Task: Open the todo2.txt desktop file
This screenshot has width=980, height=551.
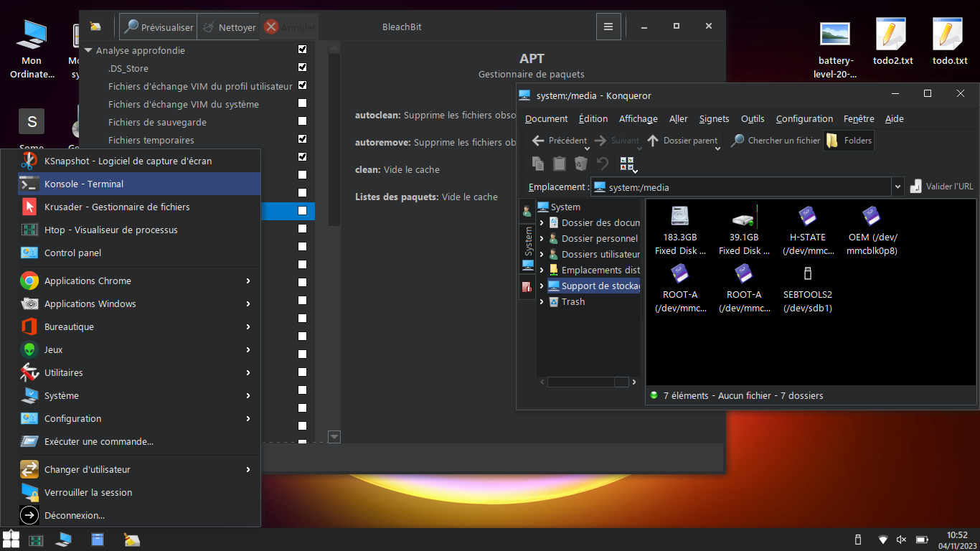Action: (890, 34)
